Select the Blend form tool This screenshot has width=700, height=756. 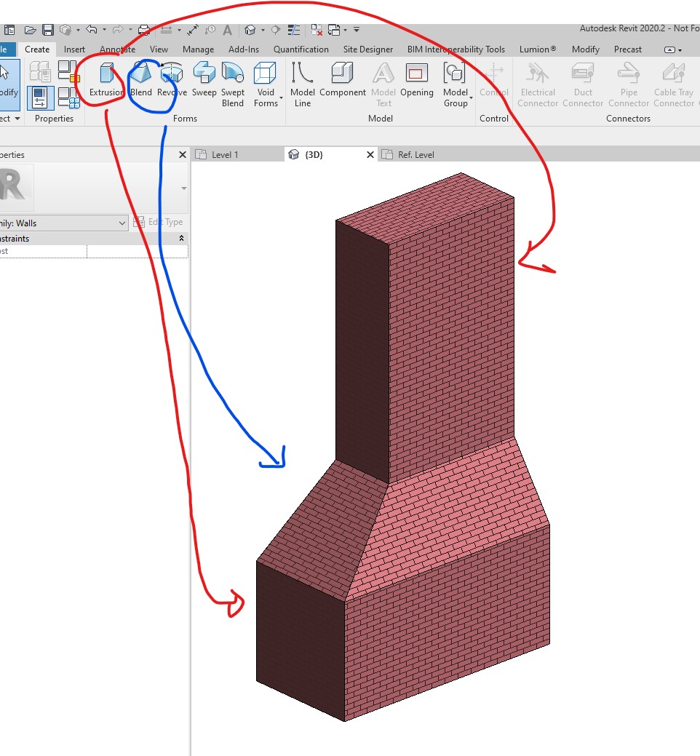pyautogui.click(x=140, y=80)
